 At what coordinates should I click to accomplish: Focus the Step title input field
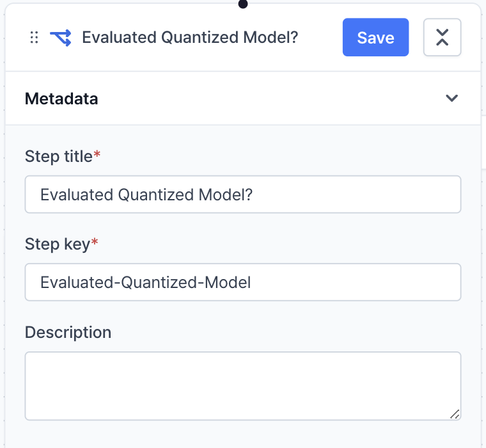point(243,195)
